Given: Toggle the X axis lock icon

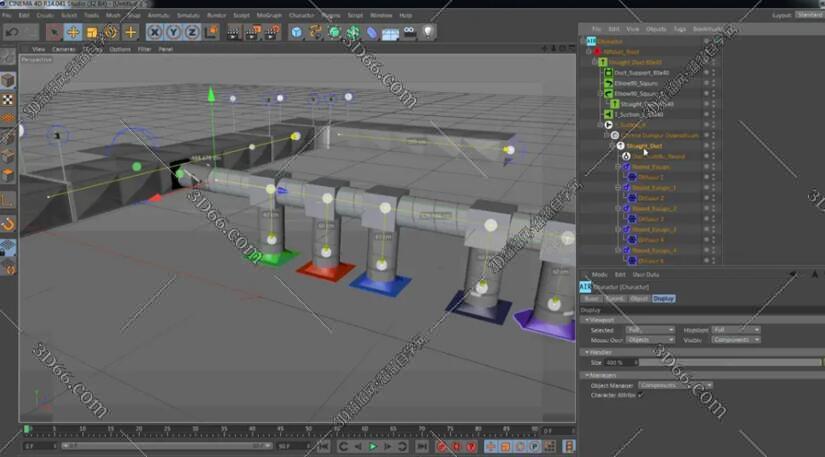Looking at the screenshot, I should pyautogui.click(x=155, y=32).
